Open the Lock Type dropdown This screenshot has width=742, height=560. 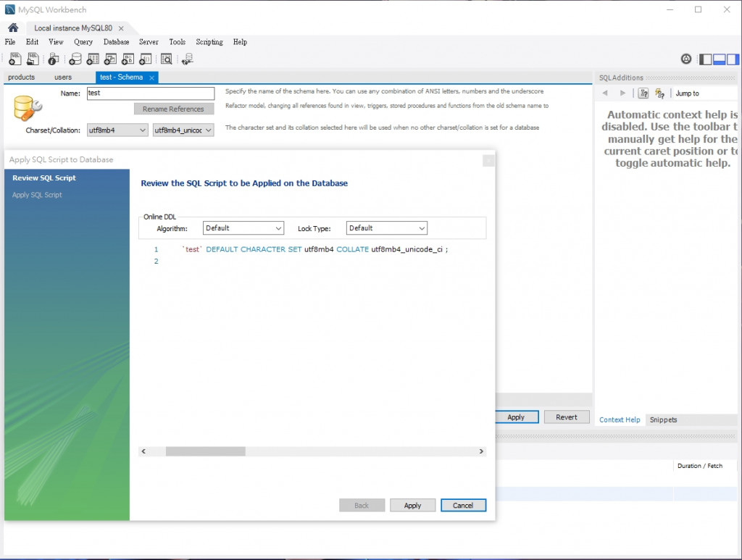click(387, 228)
